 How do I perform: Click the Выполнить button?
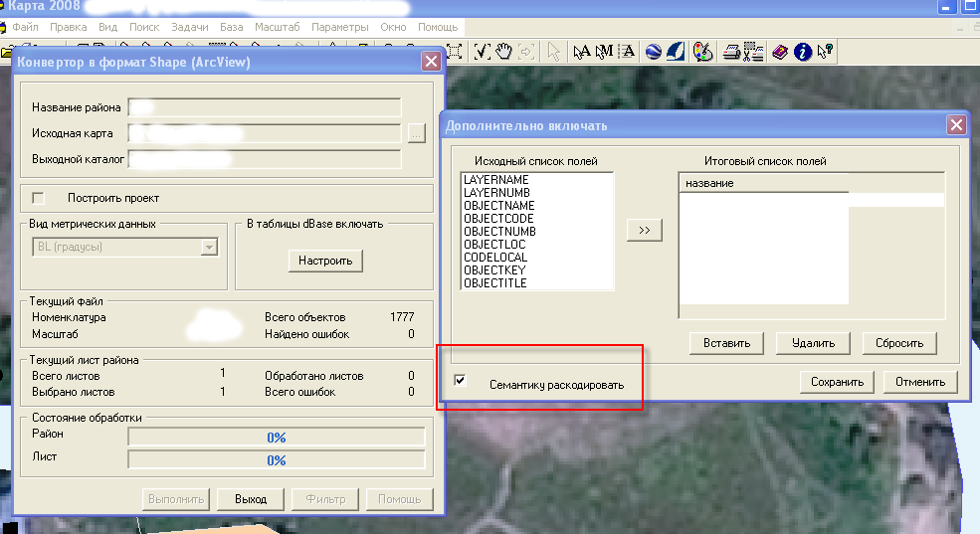point(176,499)
